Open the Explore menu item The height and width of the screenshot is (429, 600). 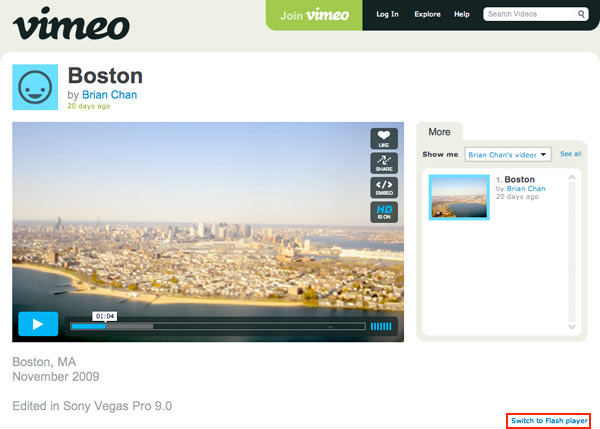tap(427, 15)
